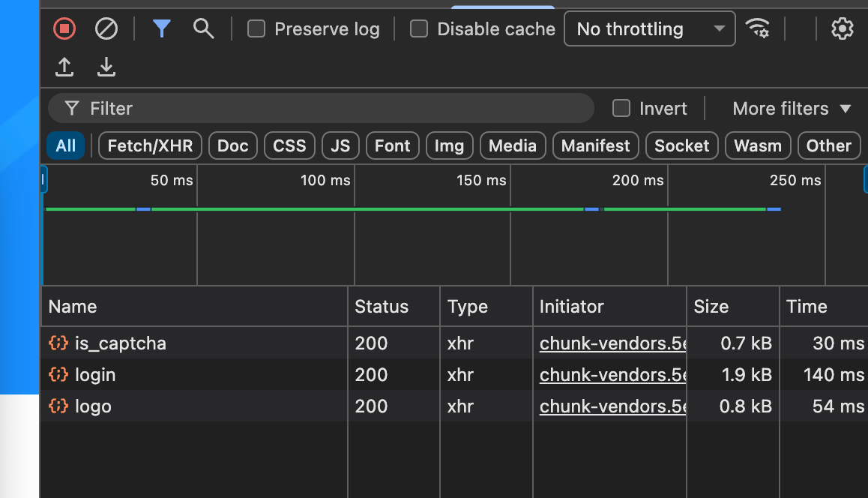Toggle the filter funnel icon
Viewport: 868px width, 498px height.
[162, 29]
